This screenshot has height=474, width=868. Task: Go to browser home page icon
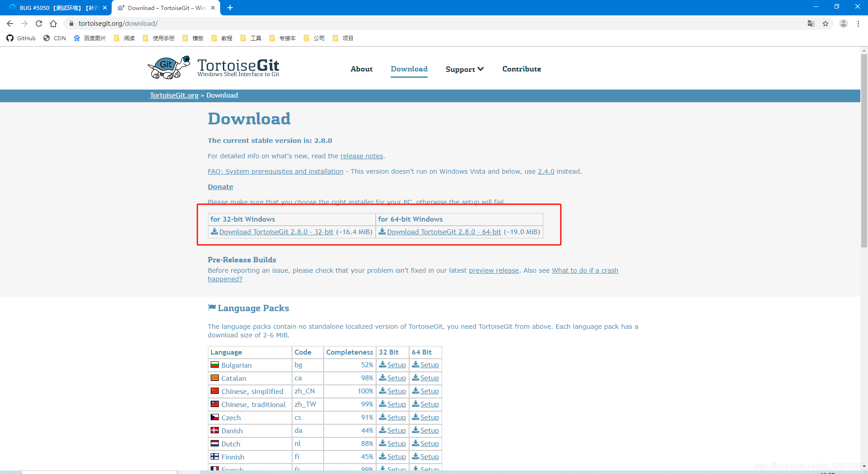point(53,24)
